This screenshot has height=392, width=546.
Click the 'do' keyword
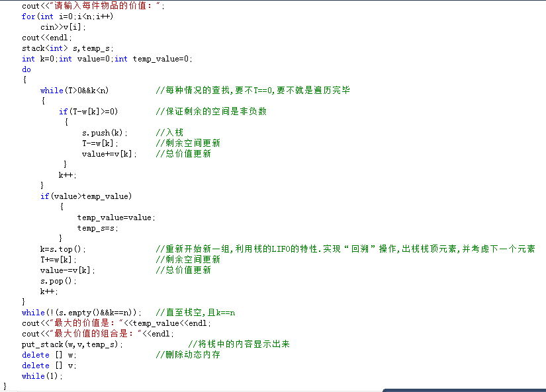click(26, 69)
